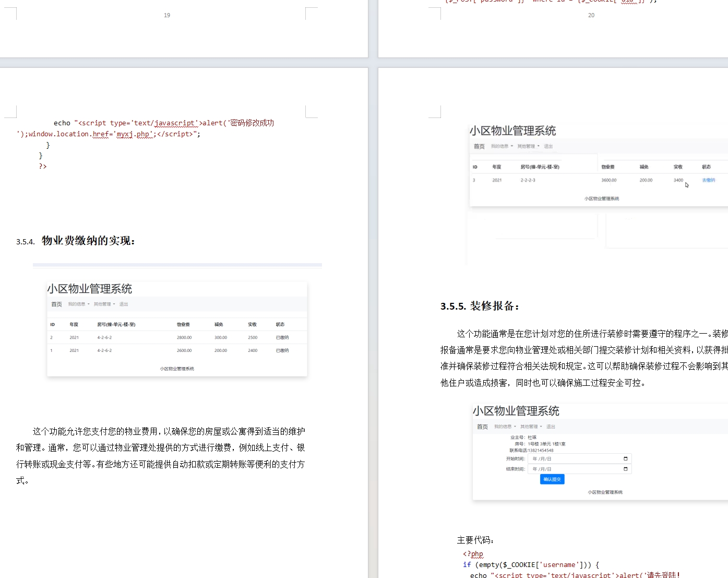The image size is (728, 578).
Task: Click the ?> closing PHP tag
Action: pyautogui.click(x=43, y=166)
